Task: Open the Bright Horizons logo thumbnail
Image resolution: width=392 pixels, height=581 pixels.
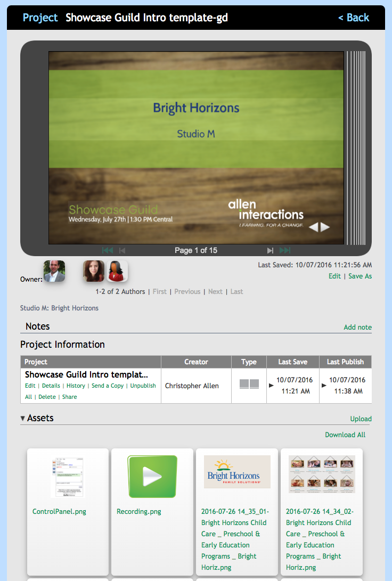Action: [237, 472]
